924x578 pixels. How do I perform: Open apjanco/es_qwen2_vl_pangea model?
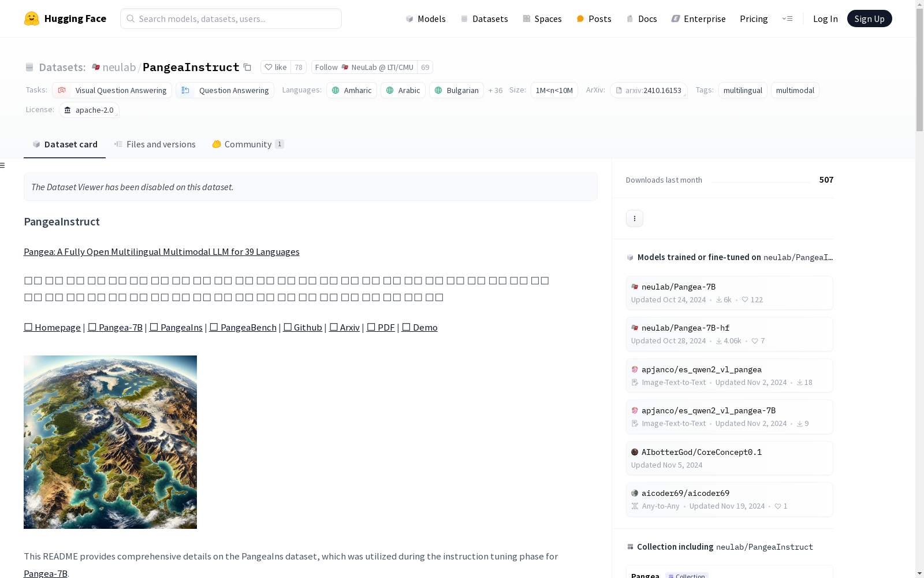click(x=729, y=376)
